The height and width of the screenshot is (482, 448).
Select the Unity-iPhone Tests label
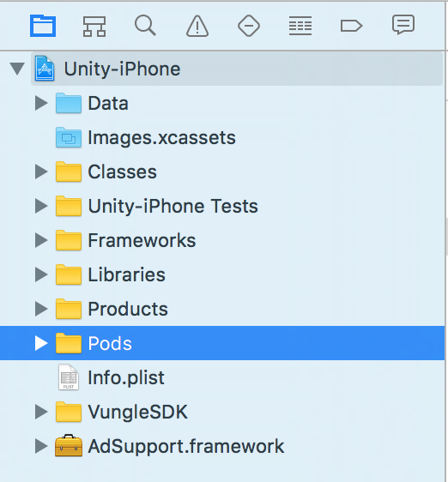point(173,206)
